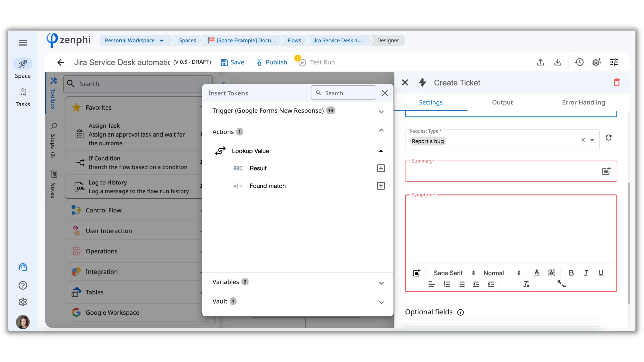The width and height of the screenshot is (644, 362).
Task: Toggle bold formatting in Symptom editor
Action: [x=571, y=273]
